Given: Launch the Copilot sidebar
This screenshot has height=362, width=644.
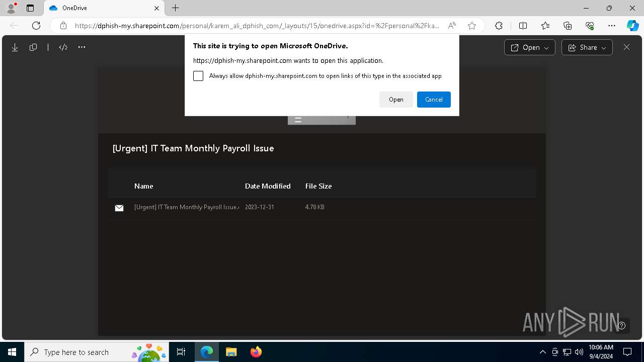Looking at the screenshot, I should coord(632,26).
